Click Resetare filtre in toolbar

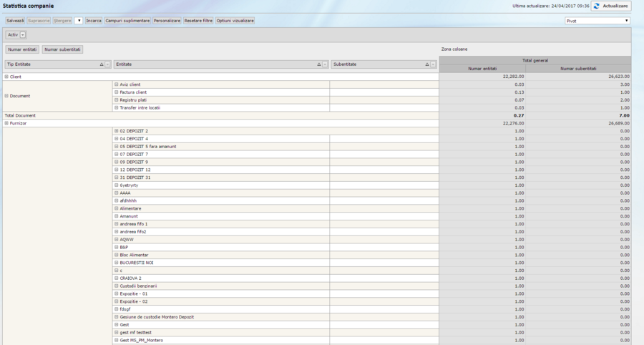(198, 21)
